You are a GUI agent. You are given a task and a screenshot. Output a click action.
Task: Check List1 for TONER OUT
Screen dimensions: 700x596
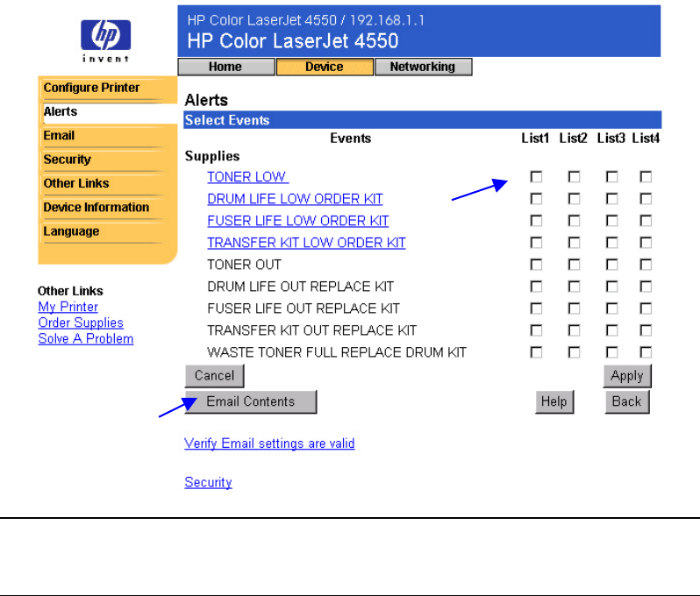(536, 265)
